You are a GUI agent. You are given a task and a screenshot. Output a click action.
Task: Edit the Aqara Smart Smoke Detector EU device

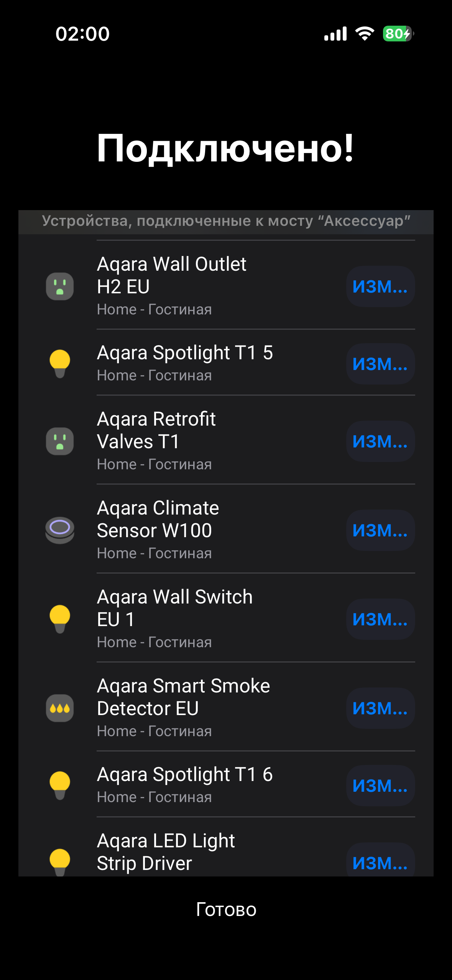380,708
